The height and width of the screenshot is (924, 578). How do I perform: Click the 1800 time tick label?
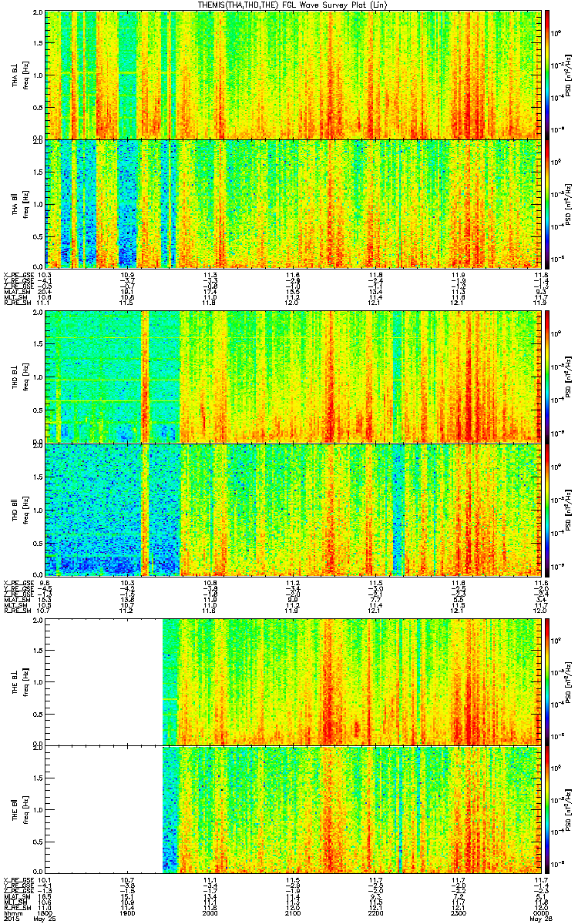tap(45, 914)
